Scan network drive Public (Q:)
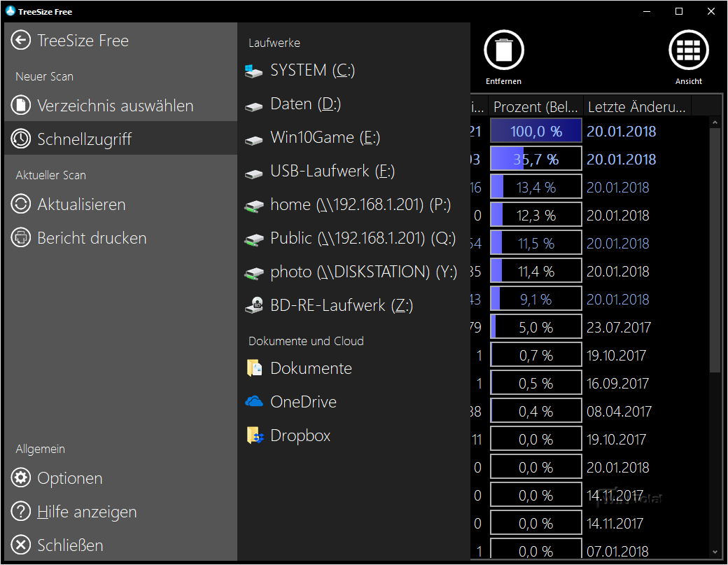This screenshot has height=565, width=728. pos(353,238)
